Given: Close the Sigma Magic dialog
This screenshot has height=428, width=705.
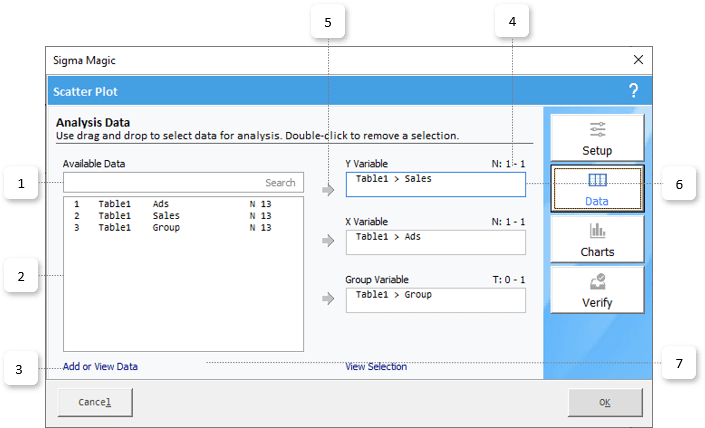Looking at the screenshot, I should [x=638, y=59].
